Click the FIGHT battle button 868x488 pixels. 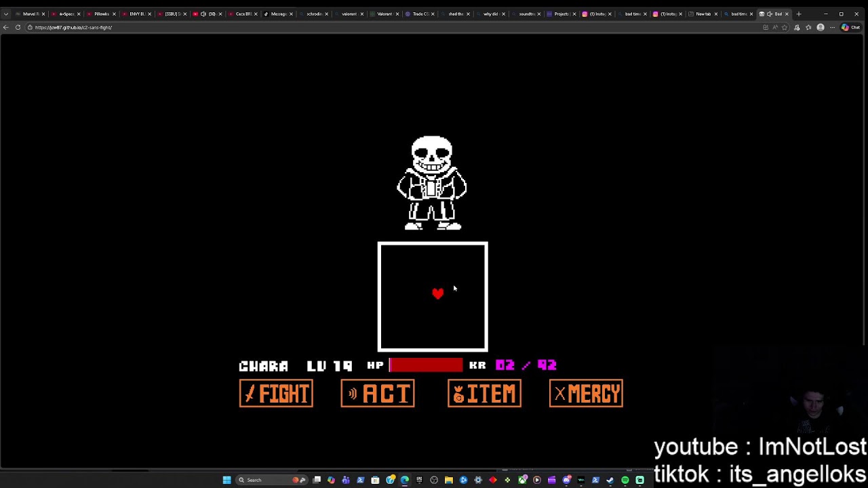pyautogui.click(x=276, y=394)
